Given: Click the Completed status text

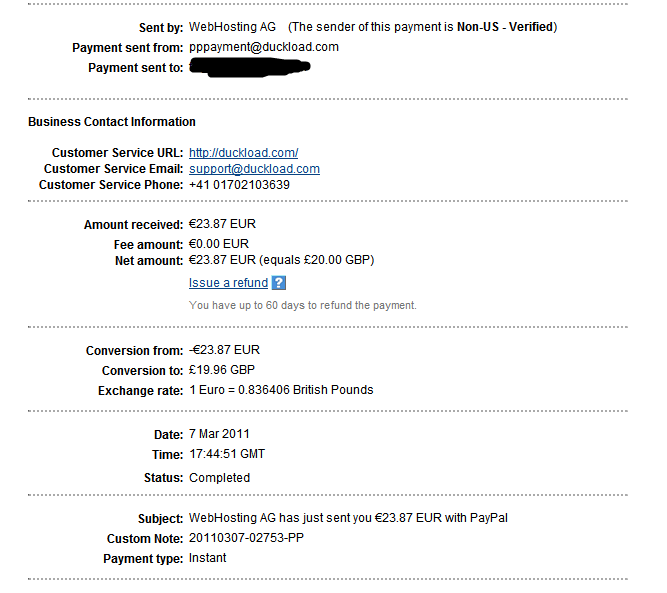Looking at the screenshot, I should pyautogui.click(x=219, y=478).
